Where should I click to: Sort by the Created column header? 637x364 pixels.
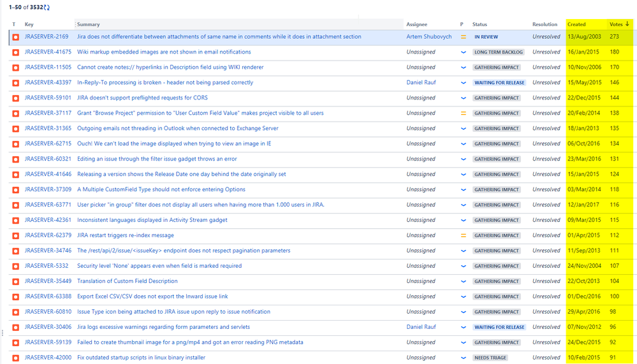pos(576,24)
